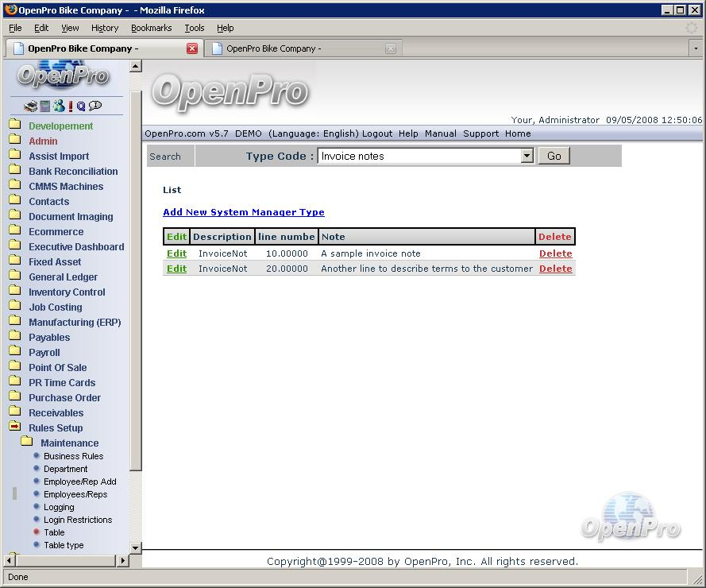Open the calculator icon in the sidebar
The width and height of the screenshot is (706, 588).
pyautogui.click(x=45, y=106)
